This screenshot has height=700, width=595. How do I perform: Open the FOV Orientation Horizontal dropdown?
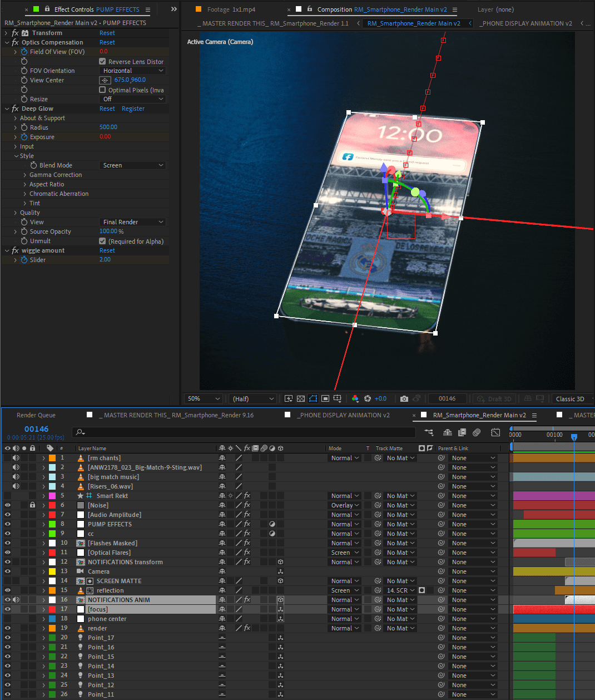132,71
